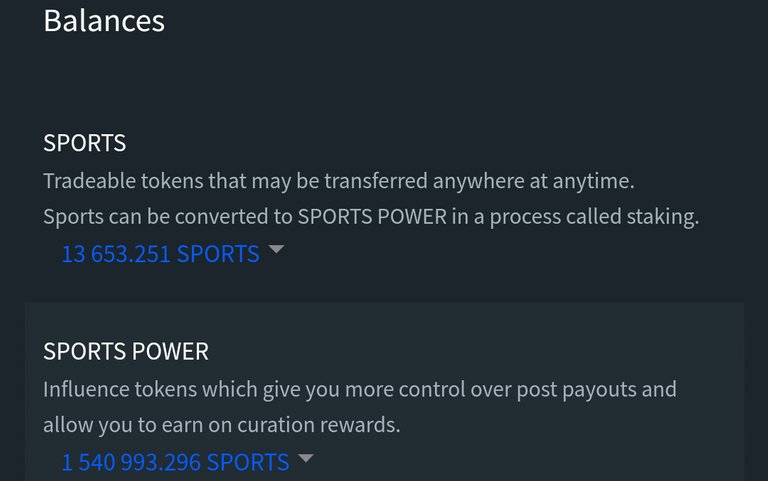The image size is (768, 481).
Task: Expand the caret beside 13 653.251 SPORTS
Action: (x=276, y=249)
